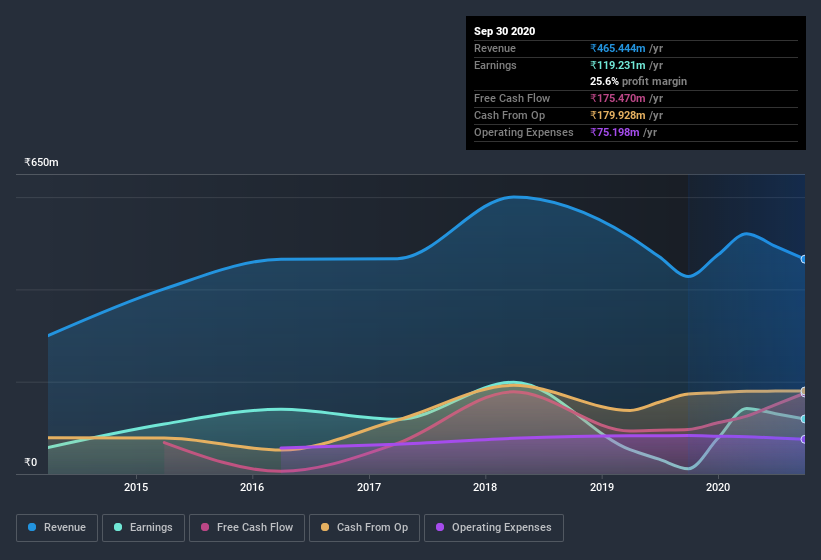
Task: Select the 2020 x-axis label
Action: click(x=718, y=487)
